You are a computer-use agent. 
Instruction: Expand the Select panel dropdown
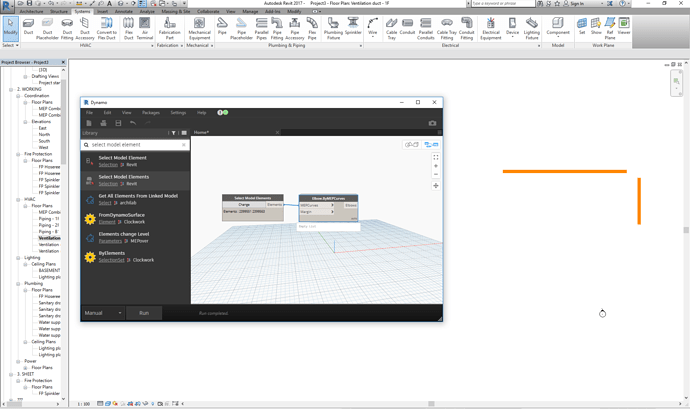(x=11, y=45)
